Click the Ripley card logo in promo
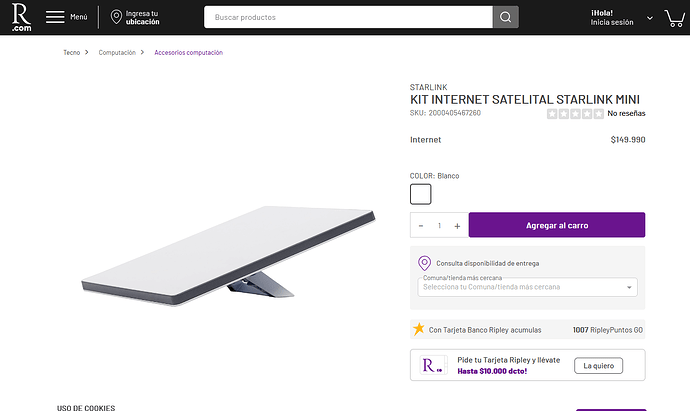This screenshot has width=690, height=411. [433, 365]
